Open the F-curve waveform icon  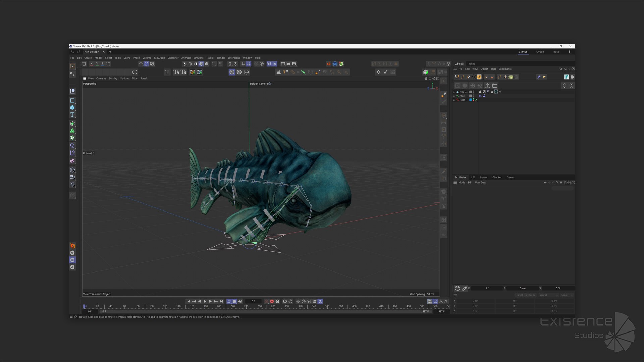point(386,72)
